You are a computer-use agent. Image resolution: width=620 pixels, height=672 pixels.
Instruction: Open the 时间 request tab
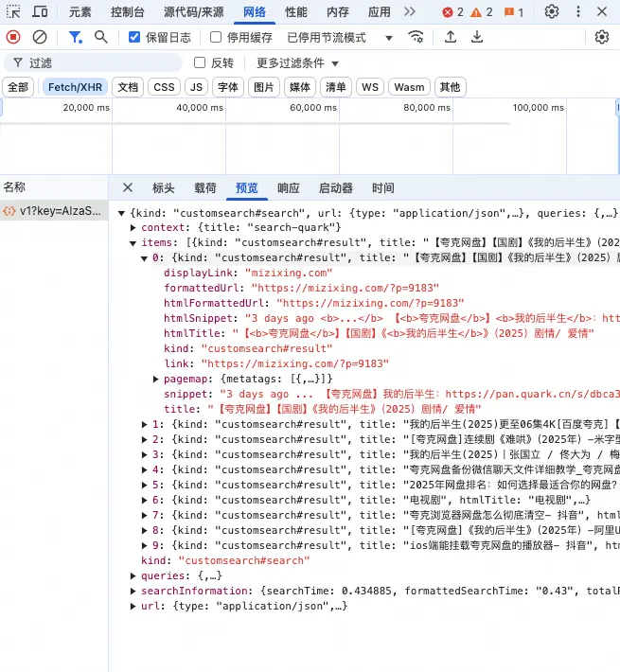pyautogui.click(x=382, y=188)
